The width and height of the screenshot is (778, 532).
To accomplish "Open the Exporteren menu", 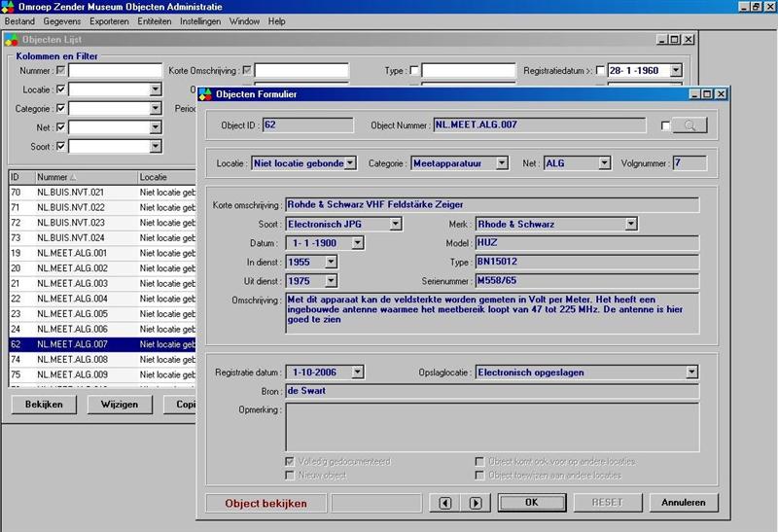I will [x=109, y=21].
